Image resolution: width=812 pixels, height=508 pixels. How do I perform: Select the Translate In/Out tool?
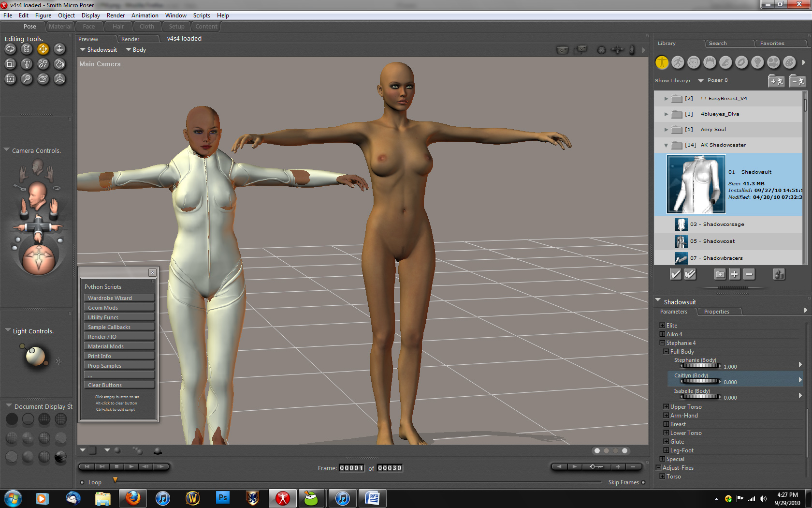[59, 49]
